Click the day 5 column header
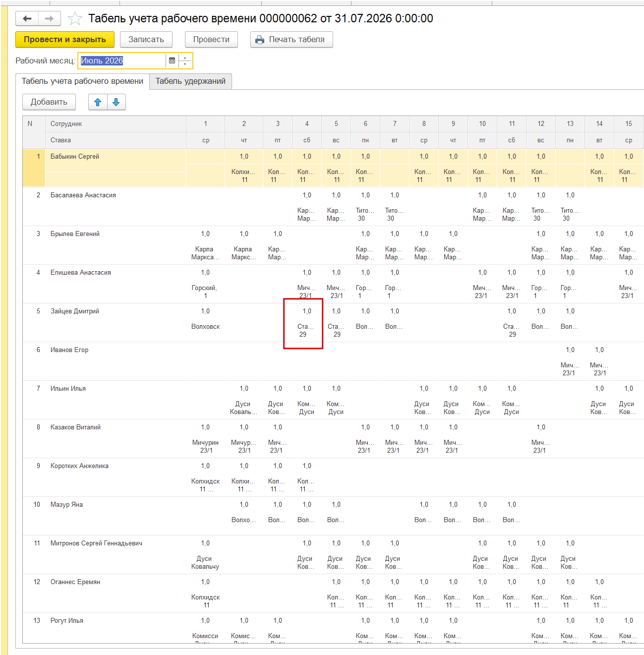This screenshot has width=644, height=655. pos(336,124)
